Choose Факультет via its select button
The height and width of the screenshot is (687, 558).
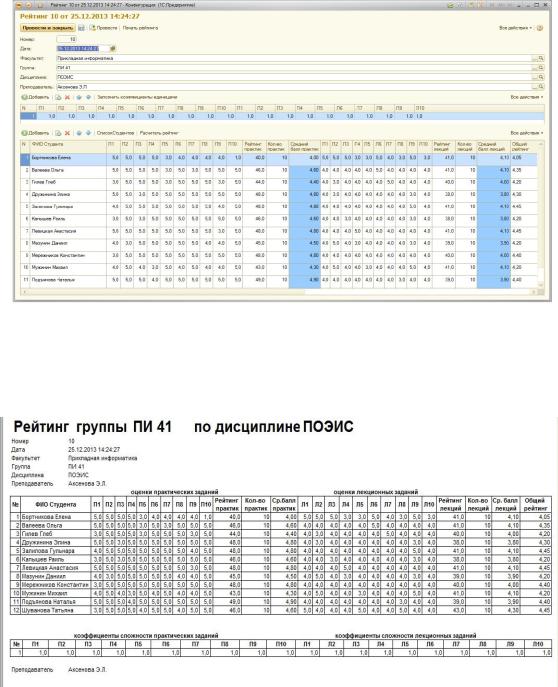point(535,58)
